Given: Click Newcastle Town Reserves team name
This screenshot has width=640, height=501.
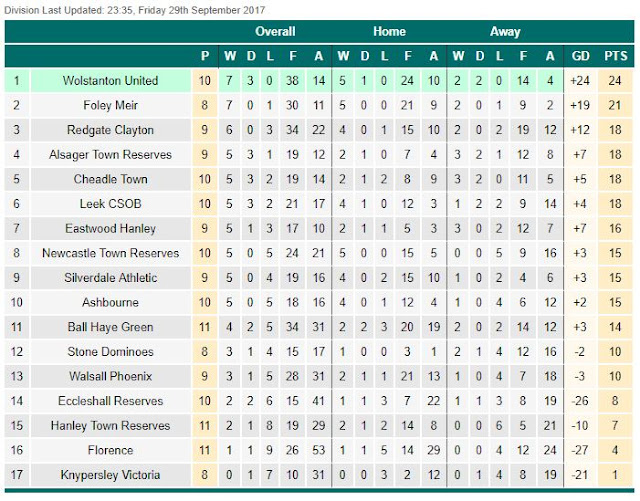Looking at the screenshot, I should 110,253.
